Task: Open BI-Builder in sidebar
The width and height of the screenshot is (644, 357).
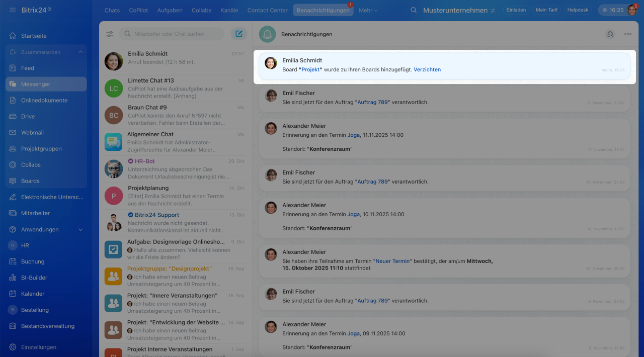Action: tap(46, 278)
